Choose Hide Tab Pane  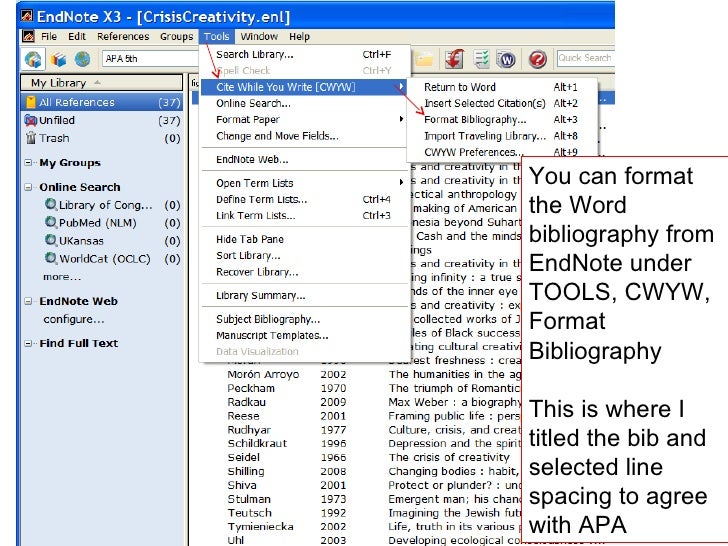(303, 239)
